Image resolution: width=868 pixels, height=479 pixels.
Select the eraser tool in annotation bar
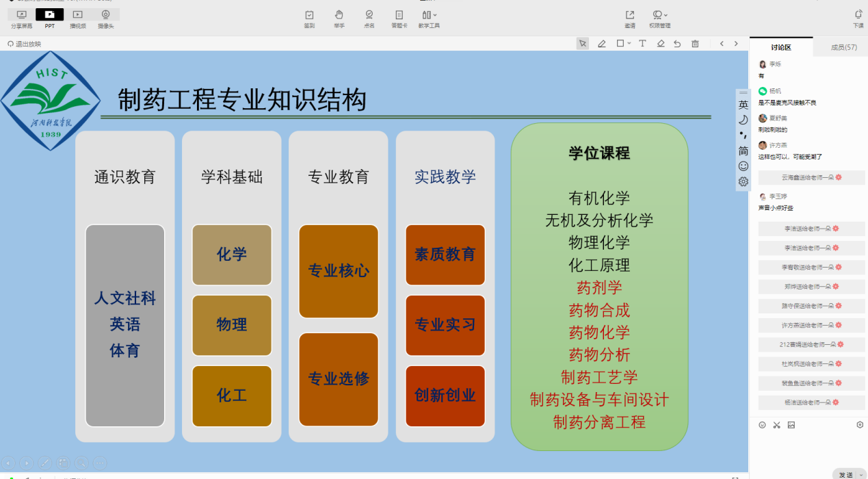660,43
